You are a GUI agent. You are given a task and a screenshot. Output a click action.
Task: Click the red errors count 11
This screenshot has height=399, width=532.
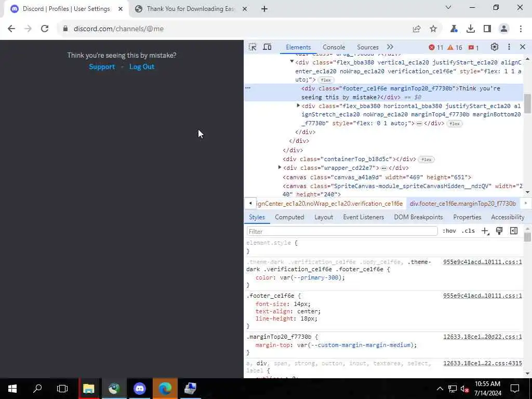tap(436, 47)
